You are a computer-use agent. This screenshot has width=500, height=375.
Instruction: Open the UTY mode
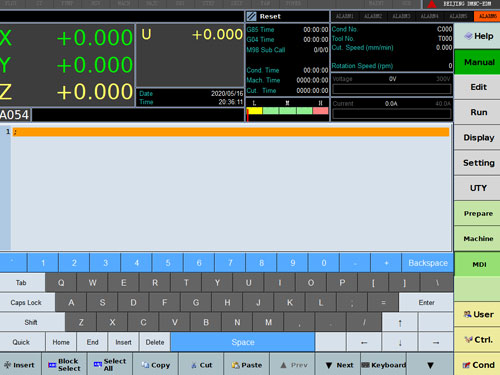pyautogui.click(x=477, y=188)
